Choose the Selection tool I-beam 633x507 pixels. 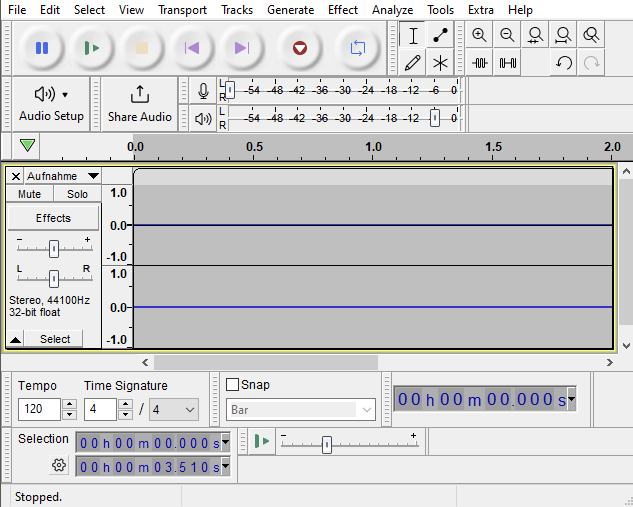tap(413, 36)
